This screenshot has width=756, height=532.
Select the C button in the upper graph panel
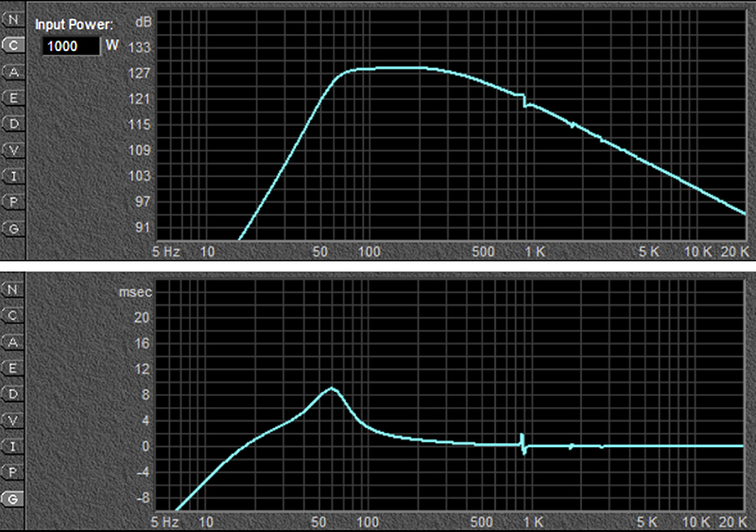click(x=12, y=45)
